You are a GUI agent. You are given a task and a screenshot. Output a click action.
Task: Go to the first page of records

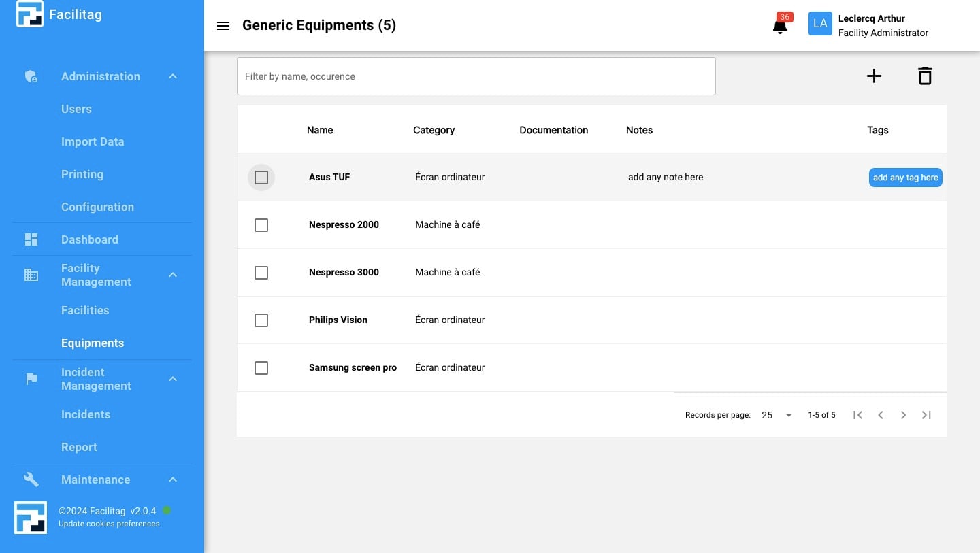(857, 415)
